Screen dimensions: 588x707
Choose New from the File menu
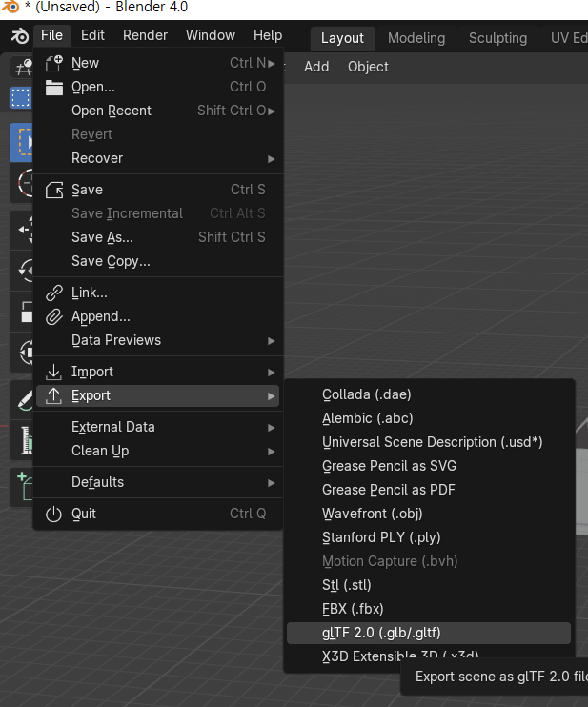click(x=158, y=63)
